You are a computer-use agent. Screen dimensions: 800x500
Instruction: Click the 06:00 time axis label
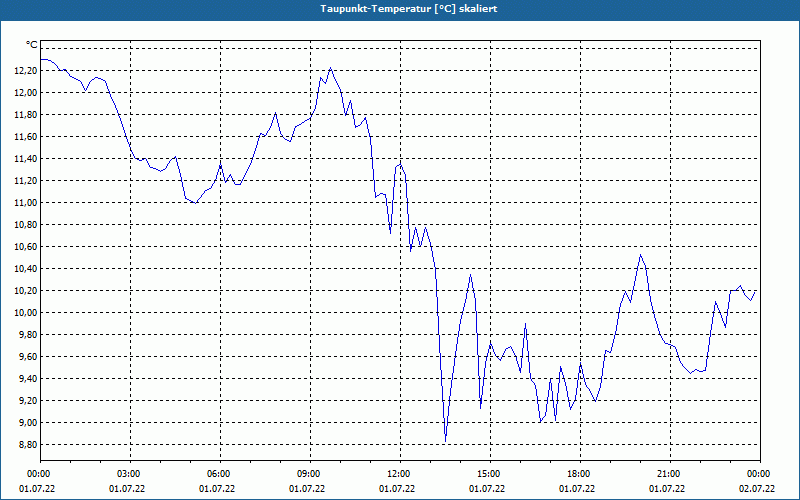(220, 474)
